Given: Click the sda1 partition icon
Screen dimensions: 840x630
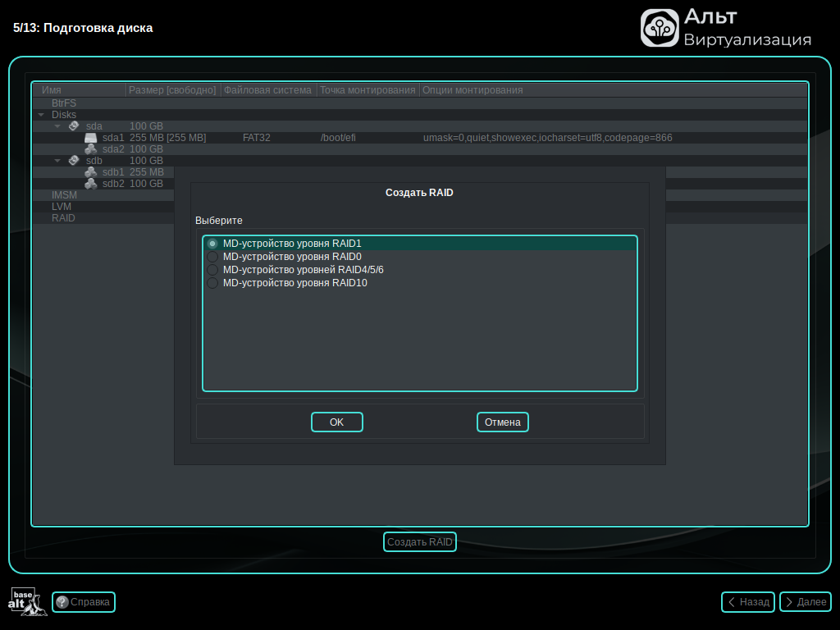Looking at the screenshot, I should pos(90,138).
